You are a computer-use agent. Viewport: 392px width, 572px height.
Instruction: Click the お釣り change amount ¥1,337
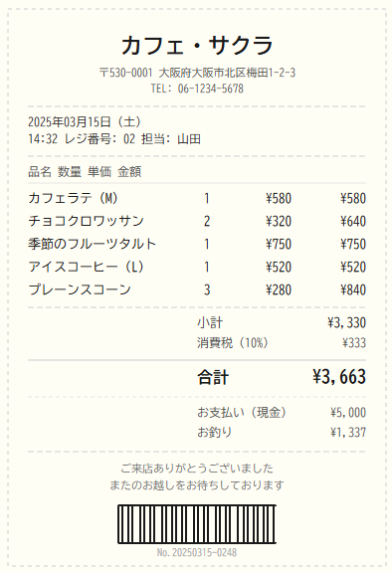[x=348, y=433]
